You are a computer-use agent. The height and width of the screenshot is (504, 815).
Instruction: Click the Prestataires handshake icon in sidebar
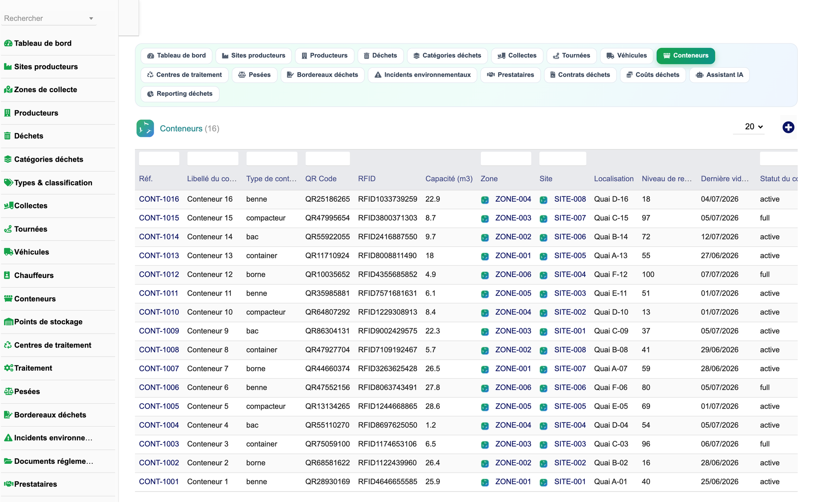coord(8,484)
